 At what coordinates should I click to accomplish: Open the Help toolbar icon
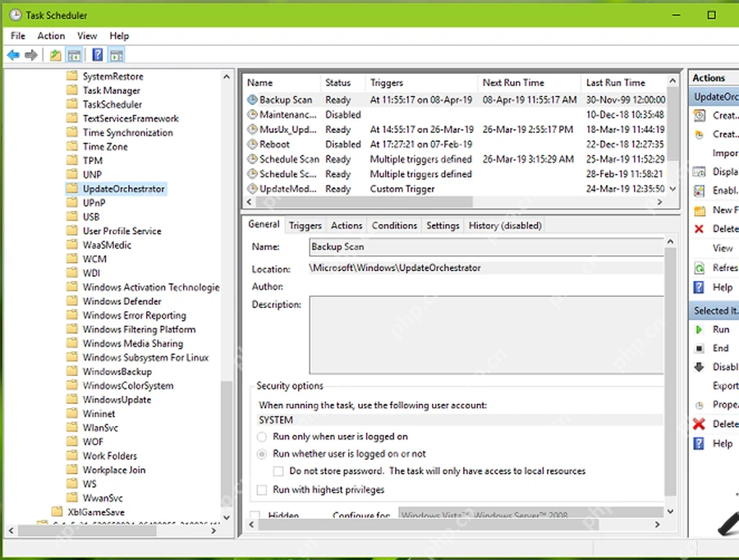(98, 55)
